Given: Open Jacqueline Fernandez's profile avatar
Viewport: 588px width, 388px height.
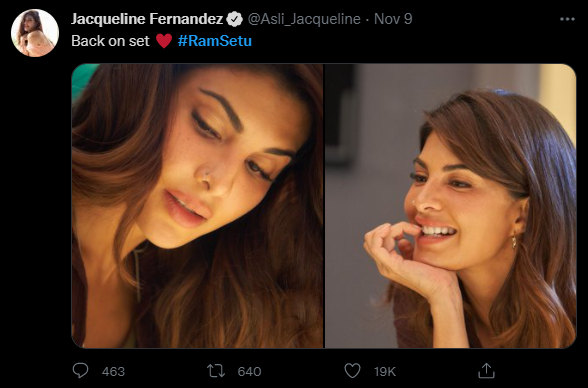Looking at the screenshot, I should (35, 33).
